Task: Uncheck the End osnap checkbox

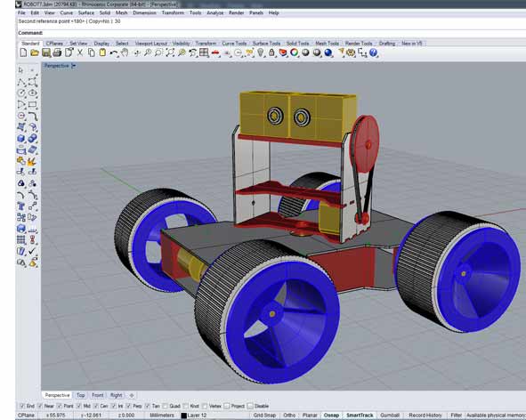Action: point(22,406)
